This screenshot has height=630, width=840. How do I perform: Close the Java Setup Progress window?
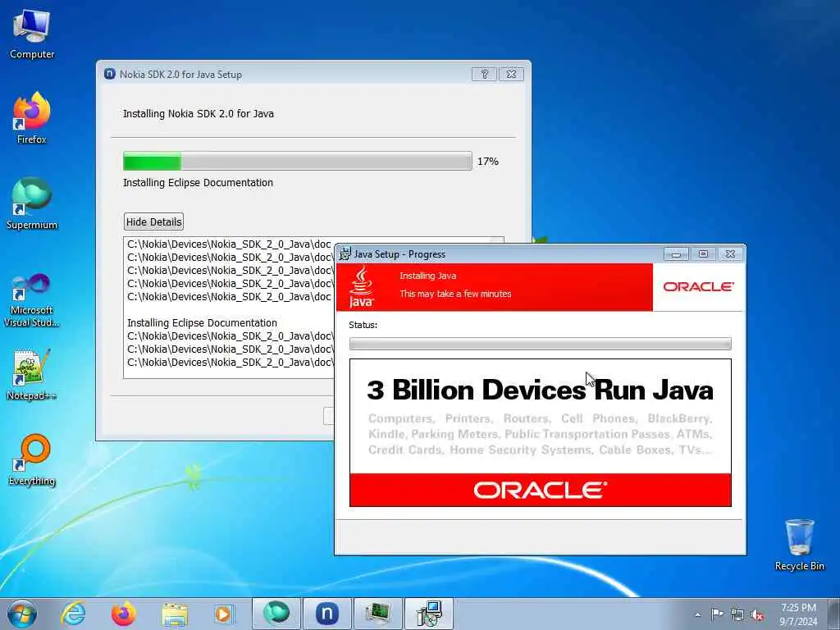729,254
